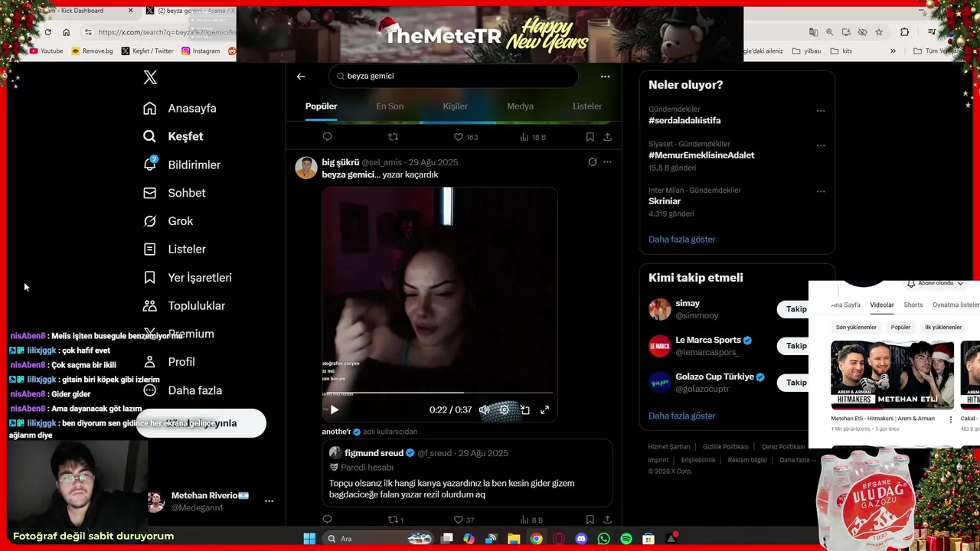Screen dimensions: 980x551
Task: Expand video to fullscreen
Action: (x=544, y=410)
